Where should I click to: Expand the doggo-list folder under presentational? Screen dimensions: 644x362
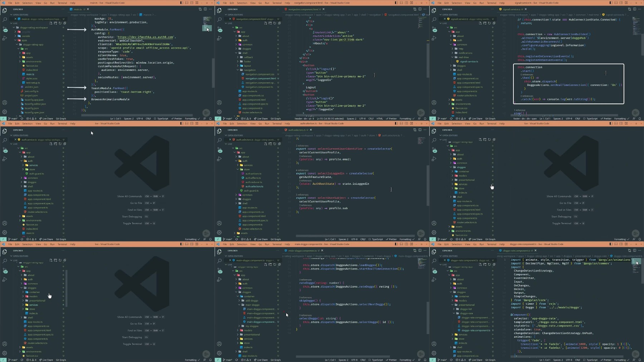(466, 309)
